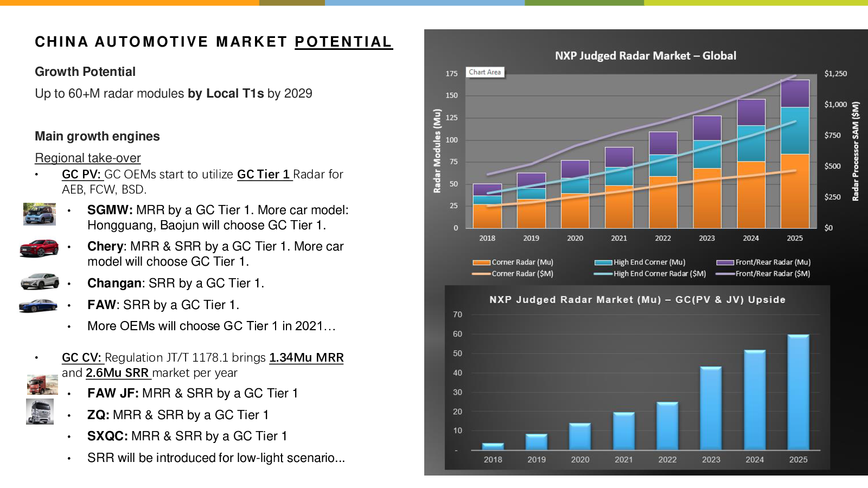868x488 pixels.
Task: Click the 2025 stacked bar in global chart
Action: pos(795,154)
